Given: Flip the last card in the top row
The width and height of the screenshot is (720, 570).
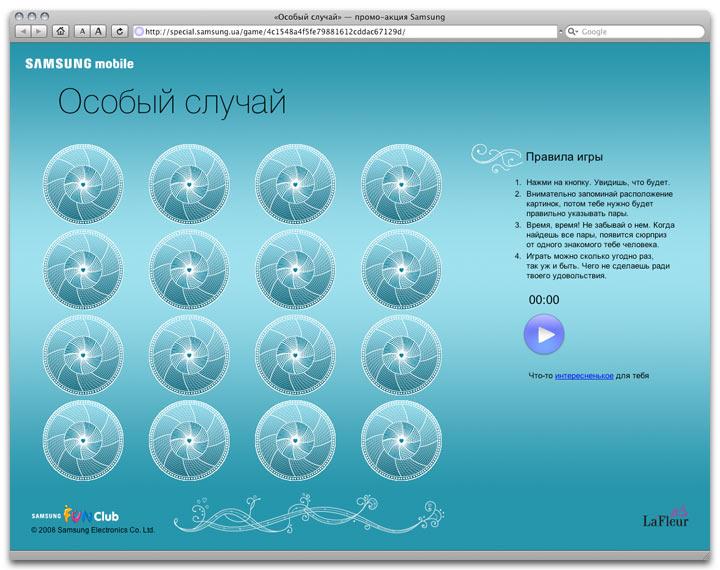Looking at the screenshot, I should tap(401, 184).
